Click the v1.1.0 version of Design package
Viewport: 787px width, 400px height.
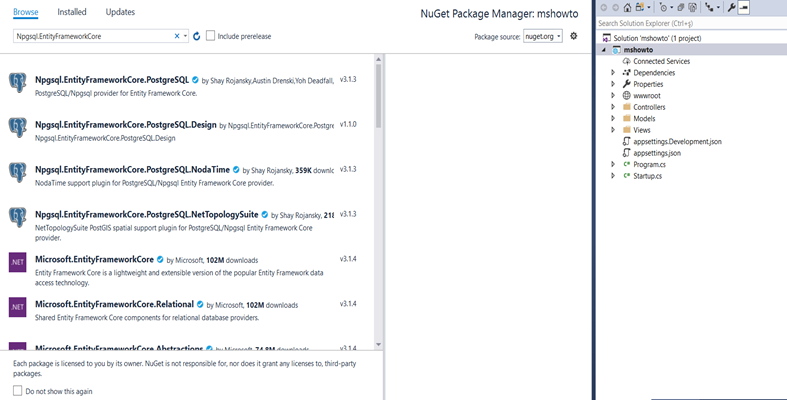[348, 124]
